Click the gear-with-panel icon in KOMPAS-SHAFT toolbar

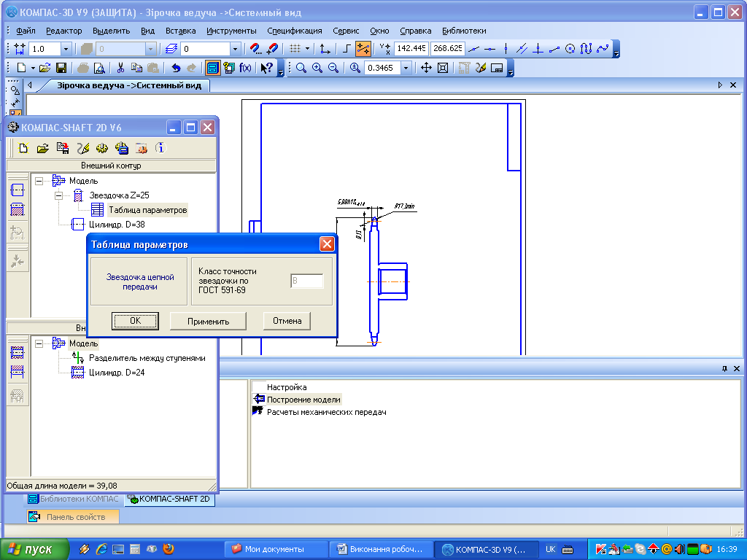122,149
